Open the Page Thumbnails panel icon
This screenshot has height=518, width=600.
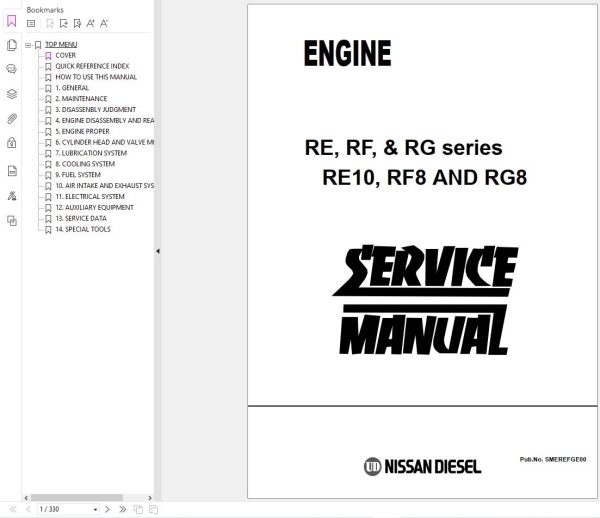click(x=11, y=45)
